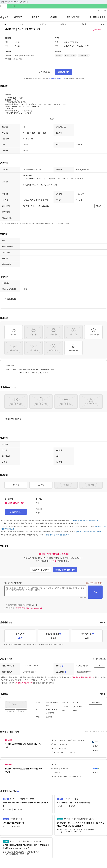Jump to the 전형방법 section tab
Screen dimensions: 107x868
click(83, 24)
